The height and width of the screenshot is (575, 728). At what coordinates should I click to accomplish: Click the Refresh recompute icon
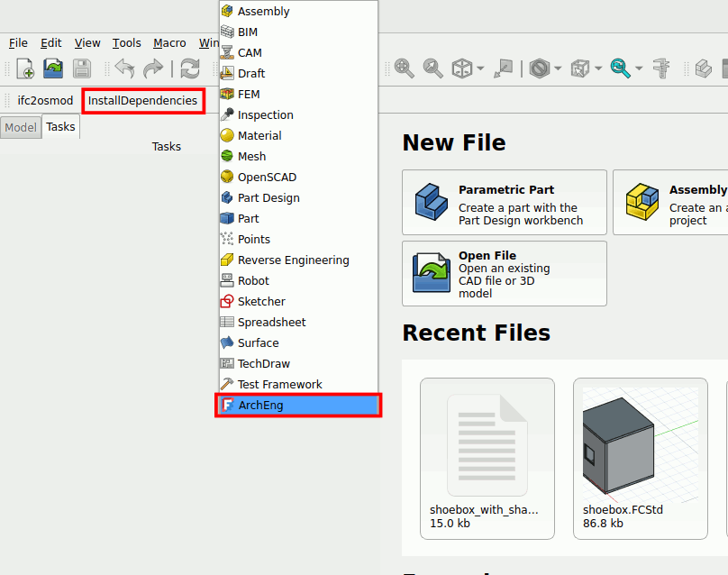[190, 68]
